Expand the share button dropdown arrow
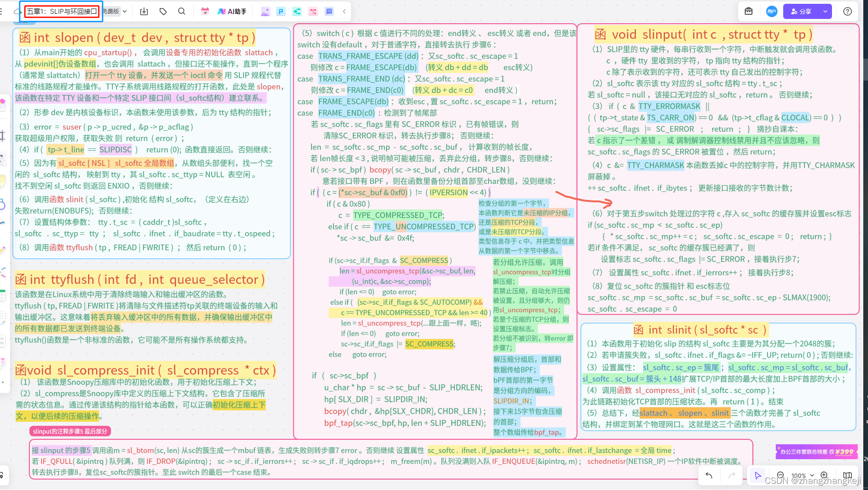 (x=825, y=11)
